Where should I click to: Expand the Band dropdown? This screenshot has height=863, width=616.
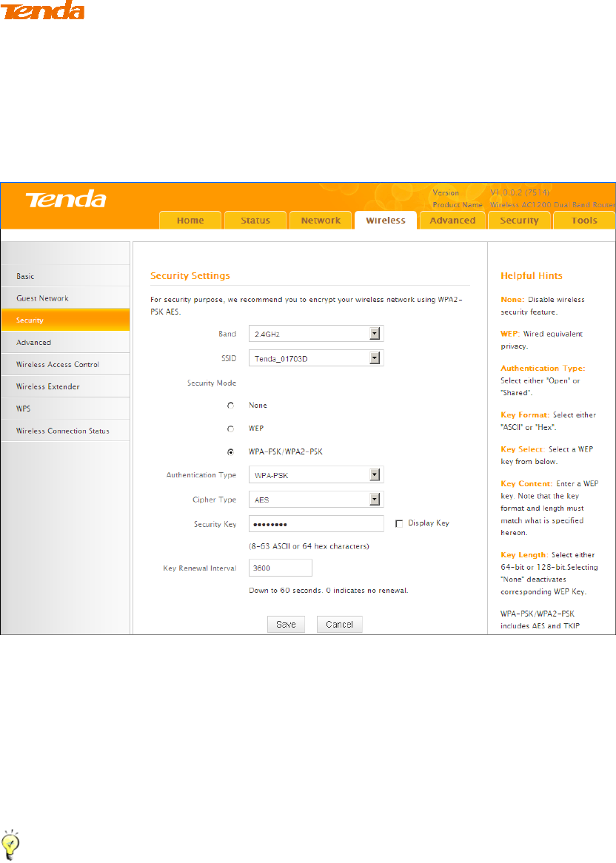[316, 334]
